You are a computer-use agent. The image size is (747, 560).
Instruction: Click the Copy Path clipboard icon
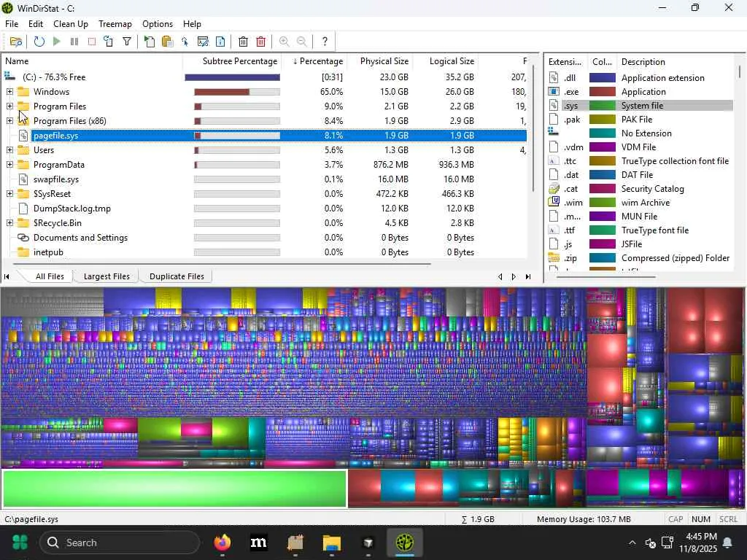(x=167, y=42)
